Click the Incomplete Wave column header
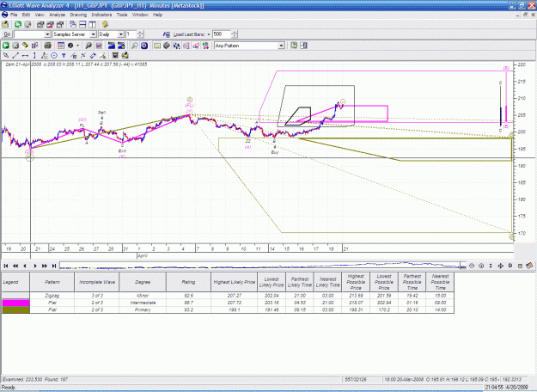 coord(97,282)
